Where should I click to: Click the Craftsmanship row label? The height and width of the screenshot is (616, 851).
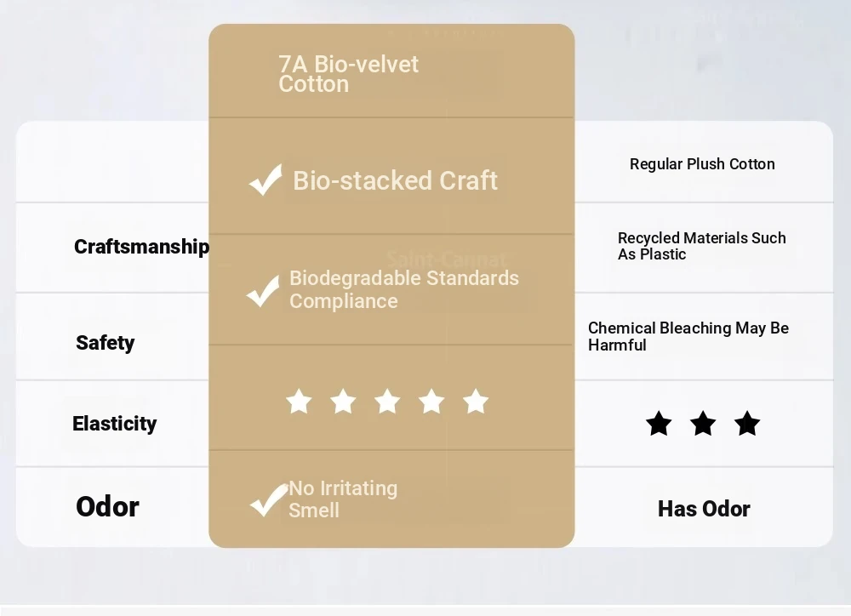coord(141,247)
